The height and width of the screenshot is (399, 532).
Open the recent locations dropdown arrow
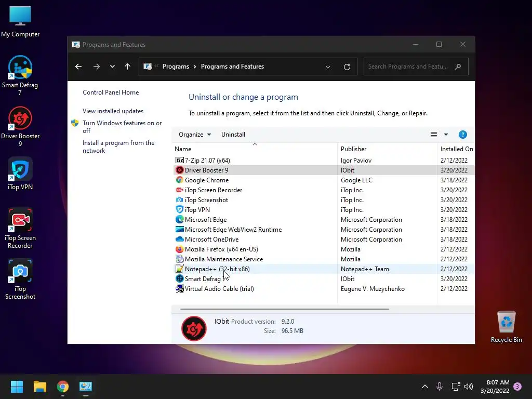tap(112, 66)
